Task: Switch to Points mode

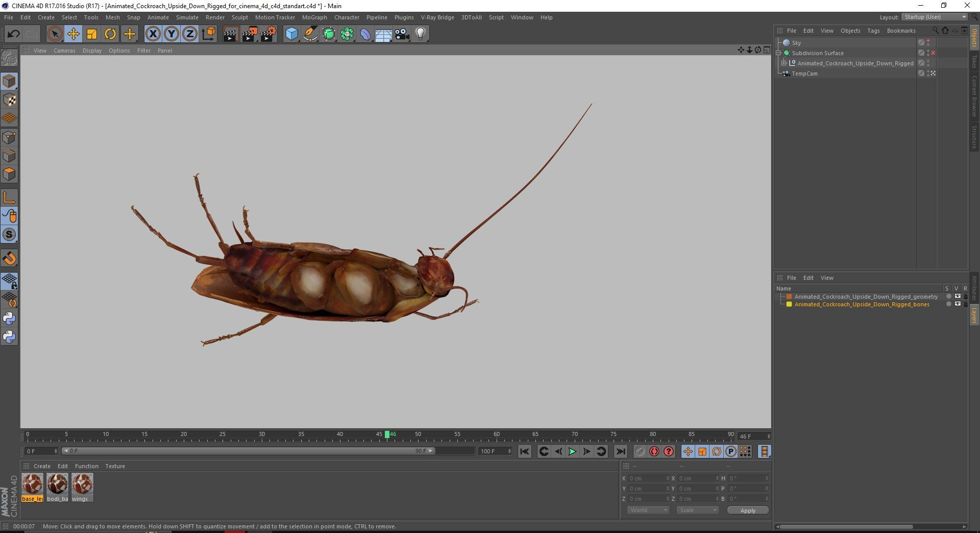Action: pos(9,137)
